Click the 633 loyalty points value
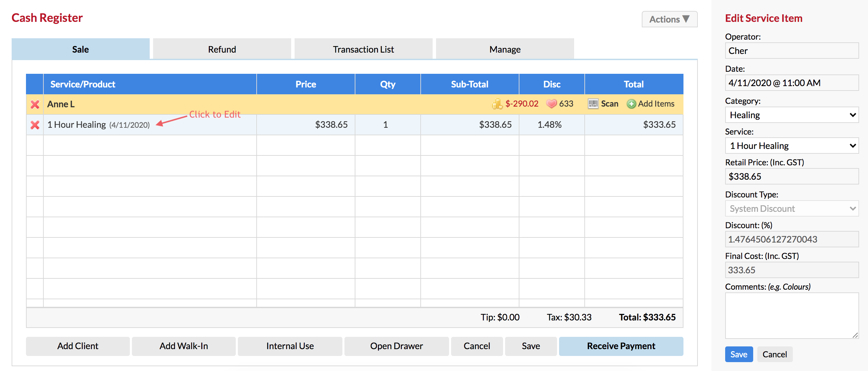Viewport: 868px width, 371px height. point(566,104)
